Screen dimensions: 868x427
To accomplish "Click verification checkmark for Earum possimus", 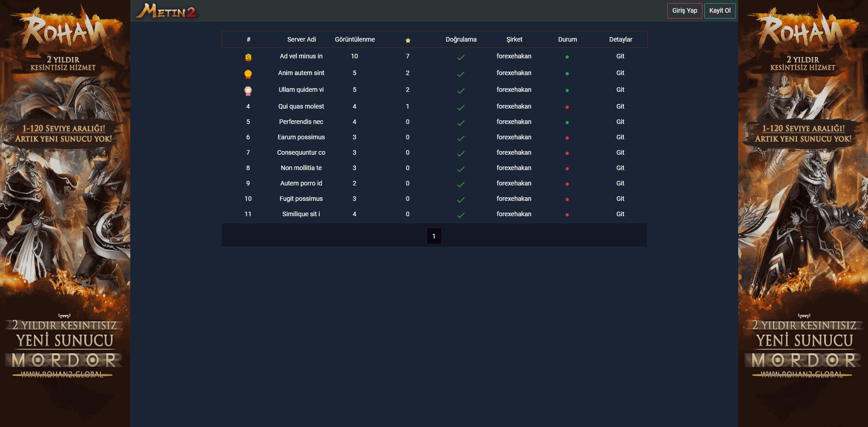I will [x=461, y=138].
